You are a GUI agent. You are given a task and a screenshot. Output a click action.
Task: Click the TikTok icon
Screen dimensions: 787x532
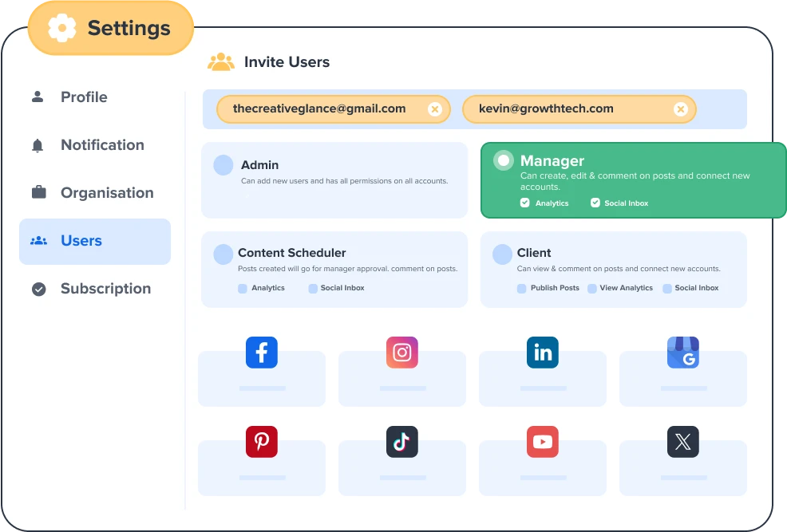pyautogui.click(x=401, y=441)
